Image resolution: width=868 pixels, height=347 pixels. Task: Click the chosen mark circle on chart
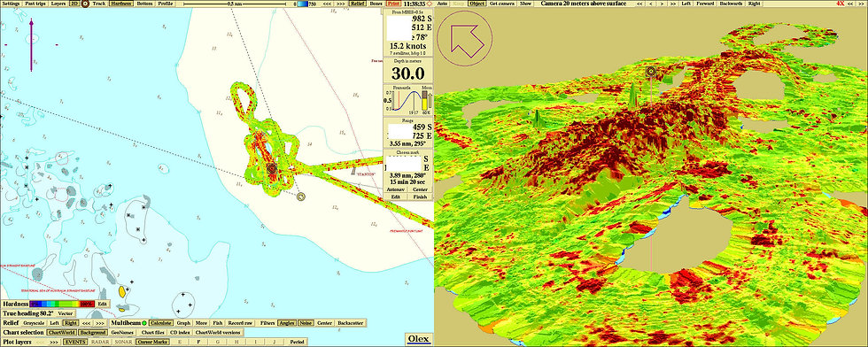tap(301, 197)
